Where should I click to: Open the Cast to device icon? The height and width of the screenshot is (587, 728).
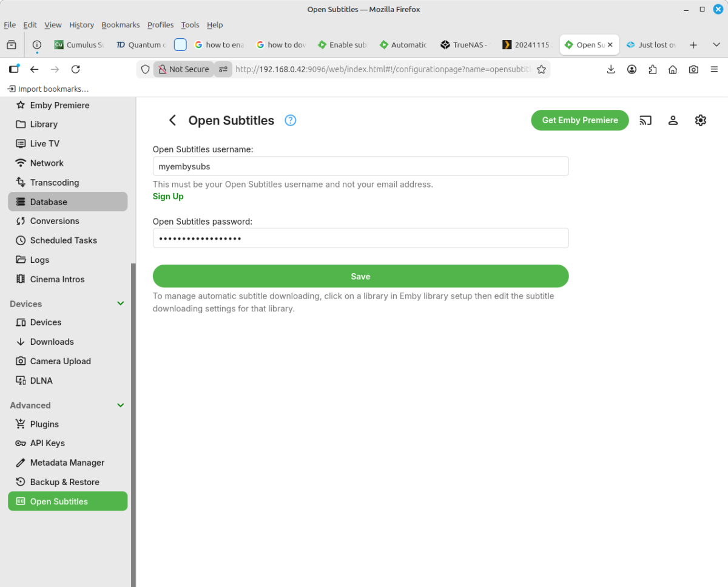[645, 120]
